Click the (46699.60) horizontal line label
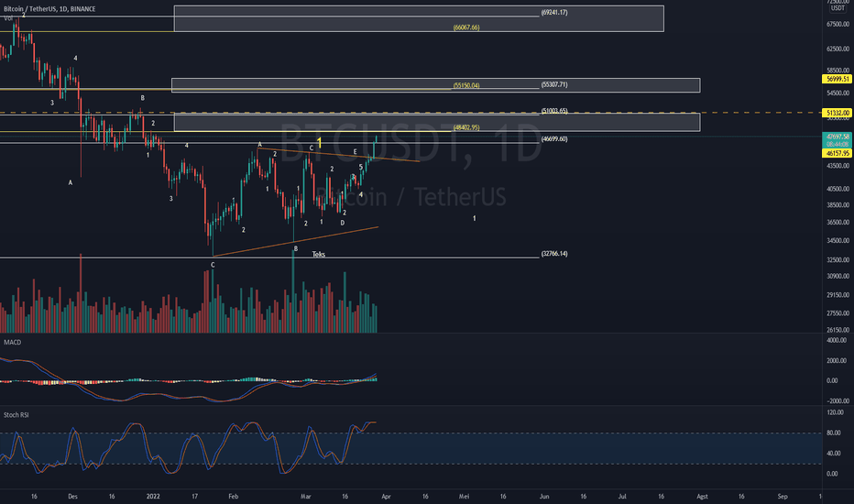The width and height of the screenshot is (854, 504). (x=553, y=139)
